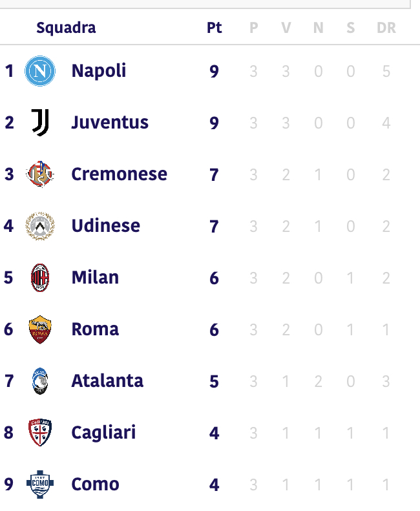Click the Udinese club badge
Image resolution: width=420 pixels, height=511 pixels.
point(40,226)
